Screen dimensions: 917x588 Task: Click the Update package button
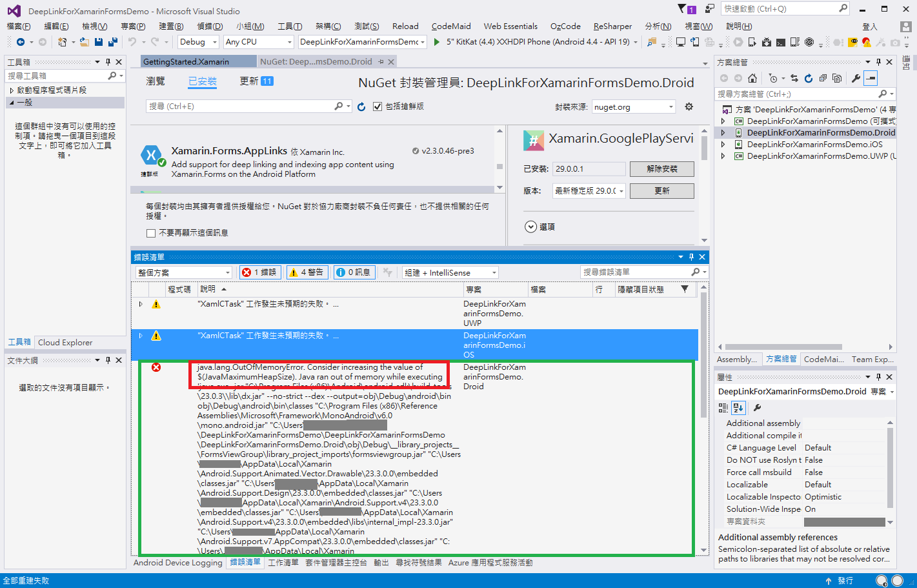662,191
